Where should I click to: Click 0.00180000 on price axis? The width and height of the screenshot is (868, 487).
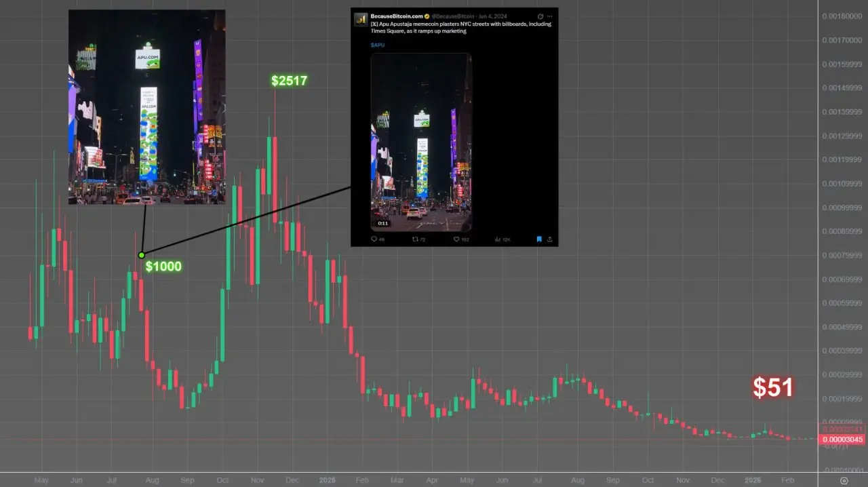(842, 16)
